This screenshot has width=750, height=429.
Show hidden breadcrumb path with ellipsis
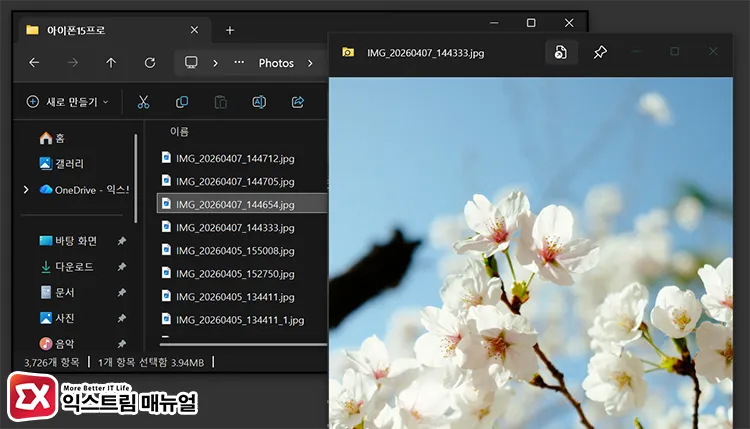[x=239, y=63]
